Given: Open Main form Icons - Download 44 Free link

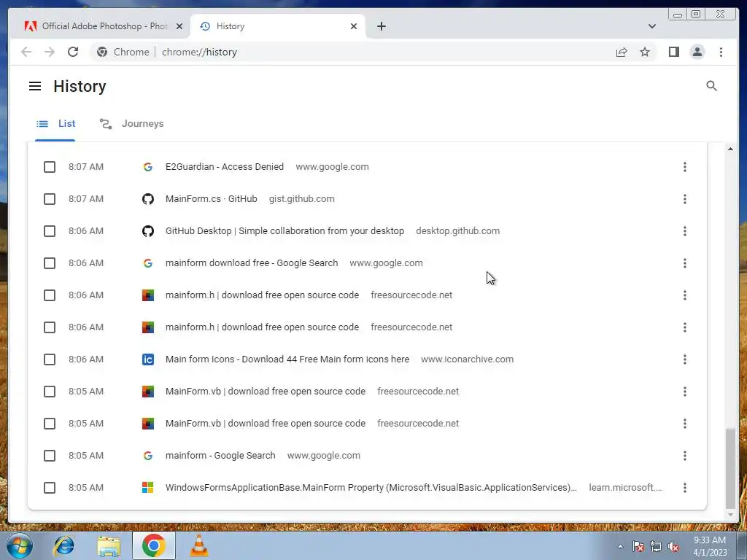Looking at the screenshot, I should 287,359.
